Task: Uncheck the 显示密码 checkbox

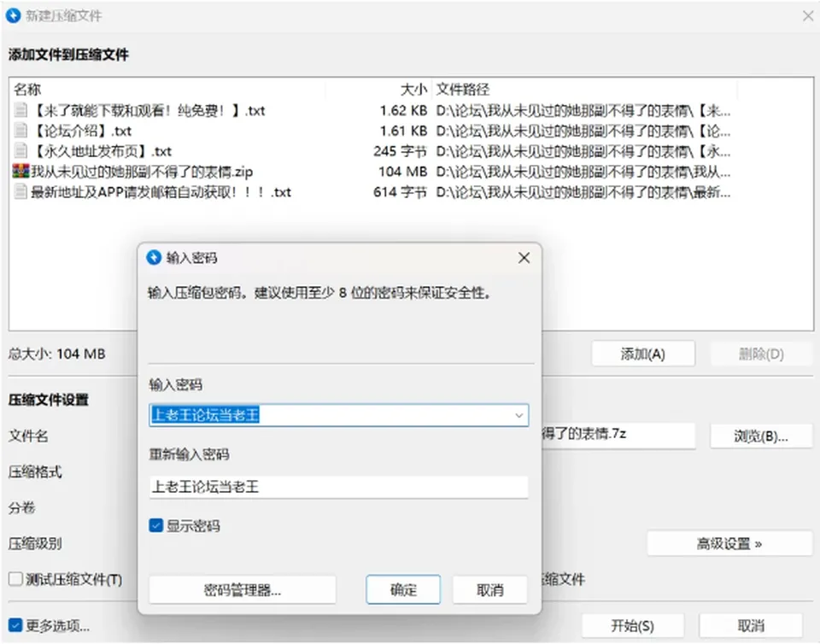Action: click(x=155, y=525)
